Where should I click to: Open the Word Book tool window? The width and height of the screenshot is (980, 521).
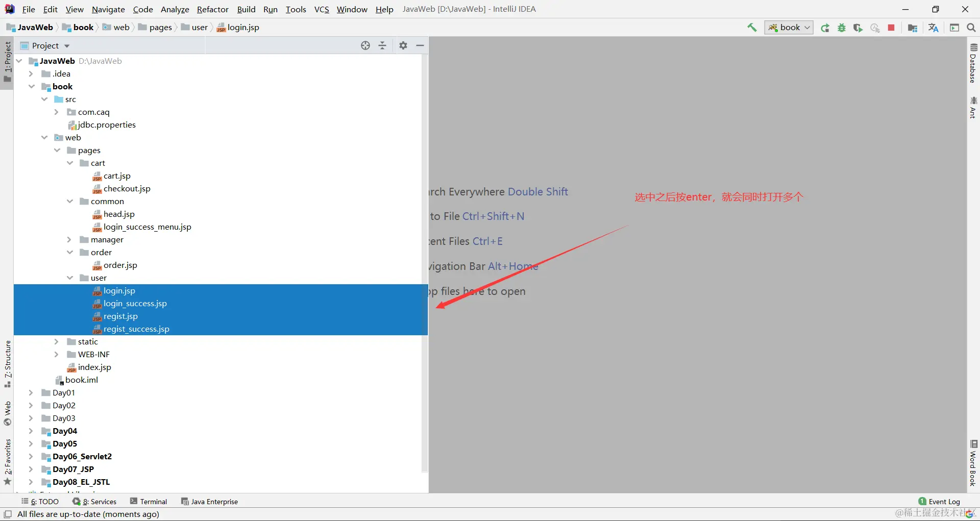(x=973, y=463)
